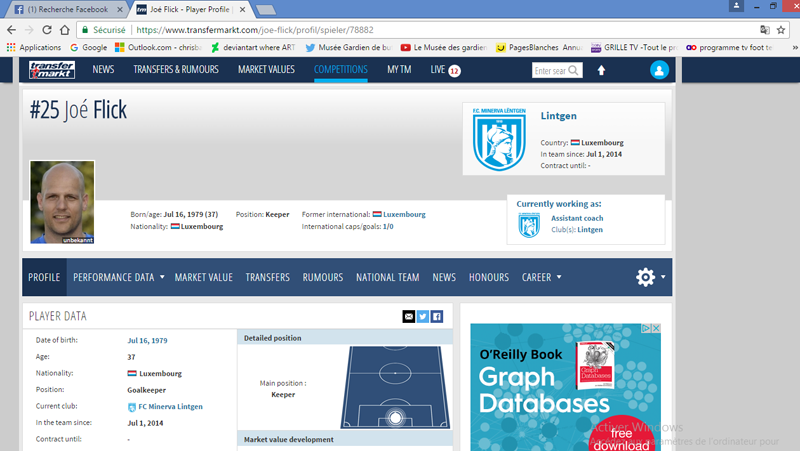Switch to the Market Value tab
800x451 pixels.
[204, 277]
